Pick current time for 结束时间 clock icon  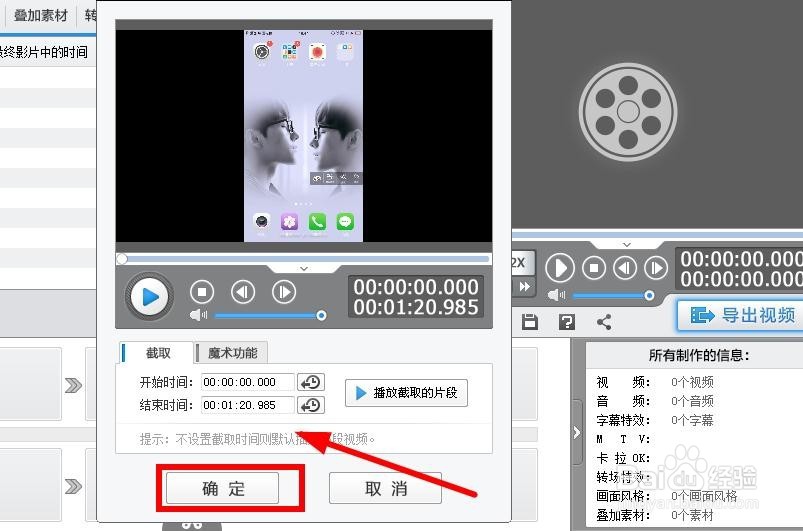[311, 405]
